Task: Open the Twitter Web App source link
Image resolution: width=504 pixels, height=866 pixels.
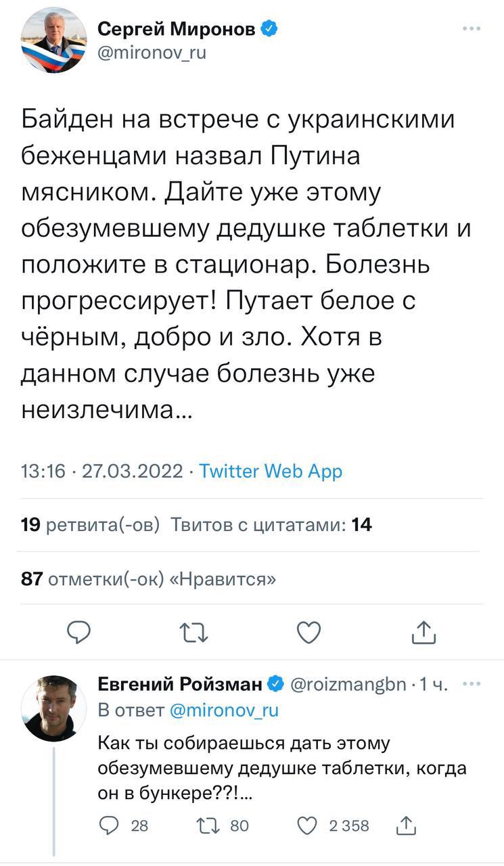Action: tap(271, 471)
